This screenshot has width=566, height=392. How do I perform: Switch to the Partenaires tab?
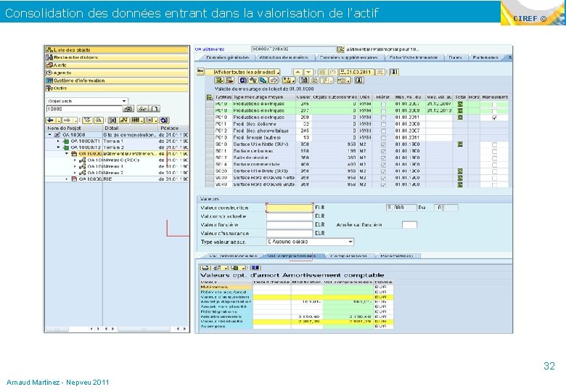tap(485, 57)
